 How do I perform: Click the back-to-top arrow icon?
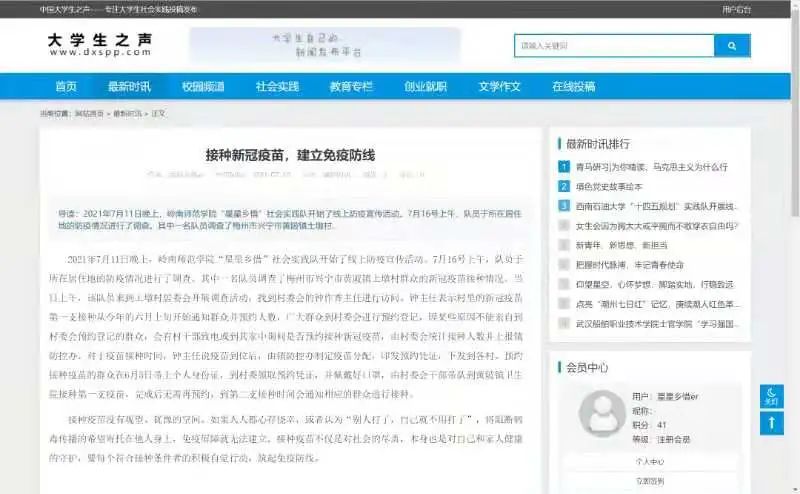click(771, 423)
